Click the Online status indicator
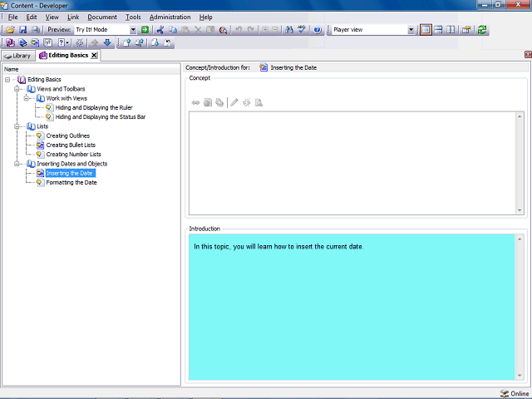The width and height of the screenshot is (532, 399). (x=515, y=393)
